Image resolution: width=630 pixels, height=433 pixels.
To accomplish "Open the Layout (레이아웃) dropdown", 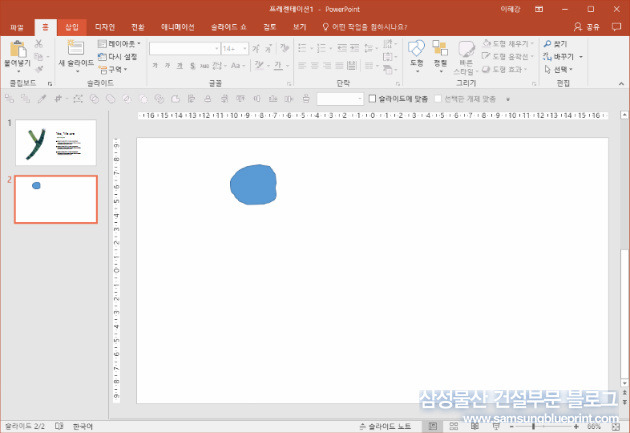I will 119,43.
